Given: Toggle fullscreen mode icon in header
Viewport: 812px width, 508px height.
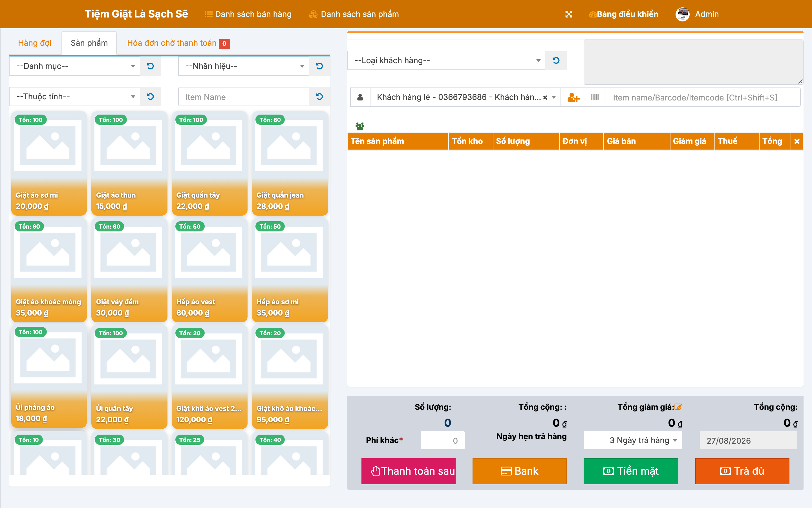Looking at the screenshot, I should [x=569, y=14].
